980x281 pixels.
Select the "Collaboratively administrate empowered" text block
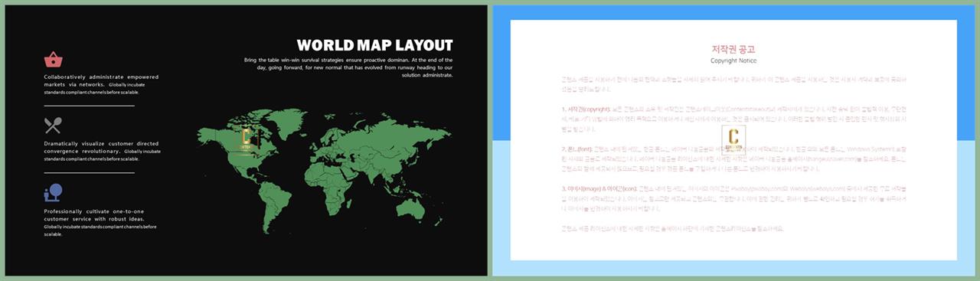click(102, 85)
